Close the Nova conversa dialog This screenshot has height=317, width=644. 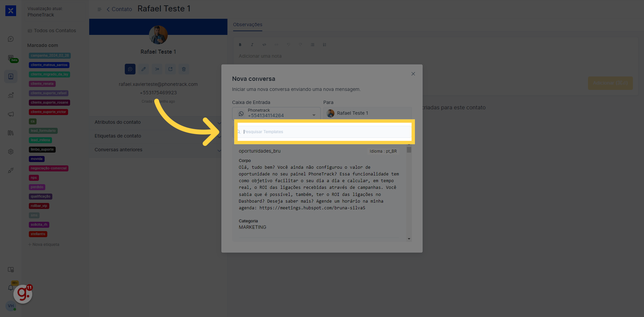coord(413,74)
